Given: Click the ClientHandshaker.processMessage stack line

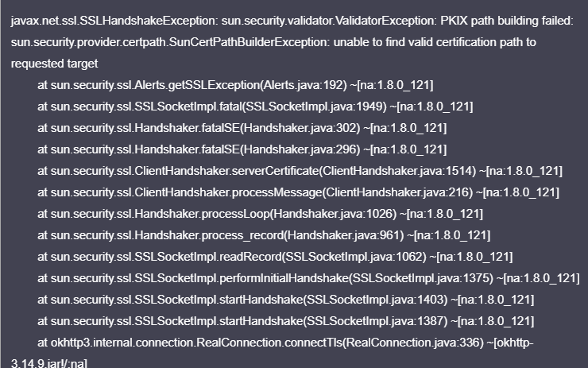Looking at the screenshot, I should [298, 192].
